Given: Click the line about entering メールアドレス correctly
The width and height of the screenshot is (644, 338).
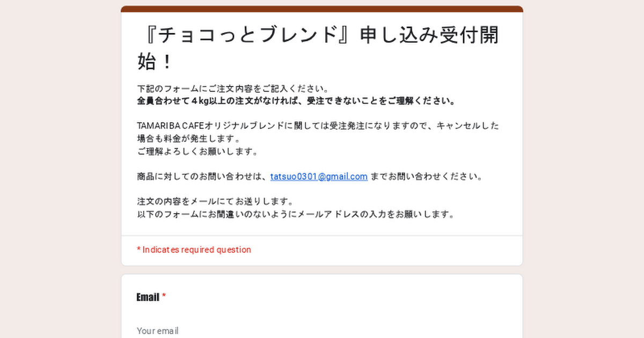Looking at the screenshot, I should [x=296, y=214].
